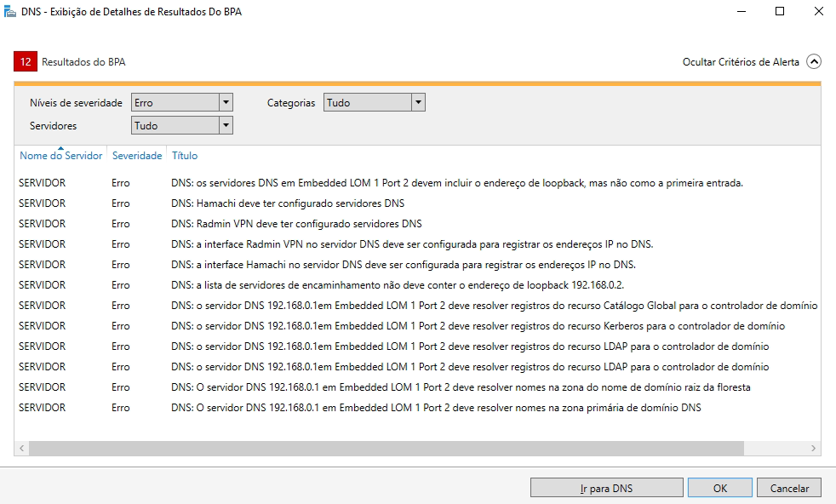The height and width of the screenshot is (504, 836).
Task: Click the horizontal scrollbar thumb
Action: (x=386, y=448)
